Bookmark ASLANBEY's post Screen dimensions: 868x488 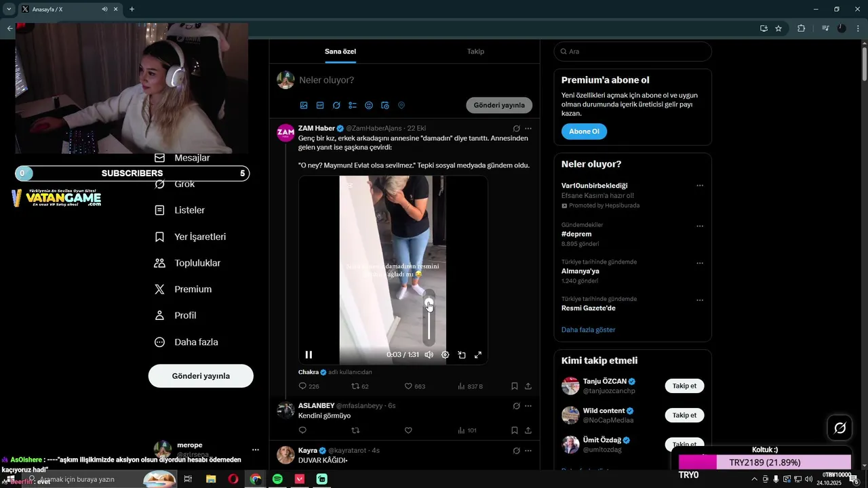point(515,430)
